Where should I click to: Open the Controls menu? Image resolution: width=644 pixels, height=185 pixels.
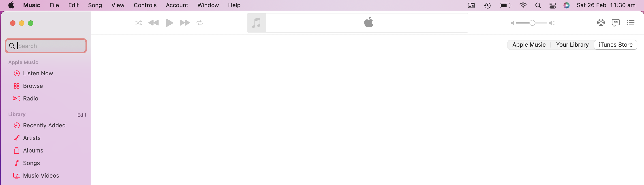(x=145, y=5)
